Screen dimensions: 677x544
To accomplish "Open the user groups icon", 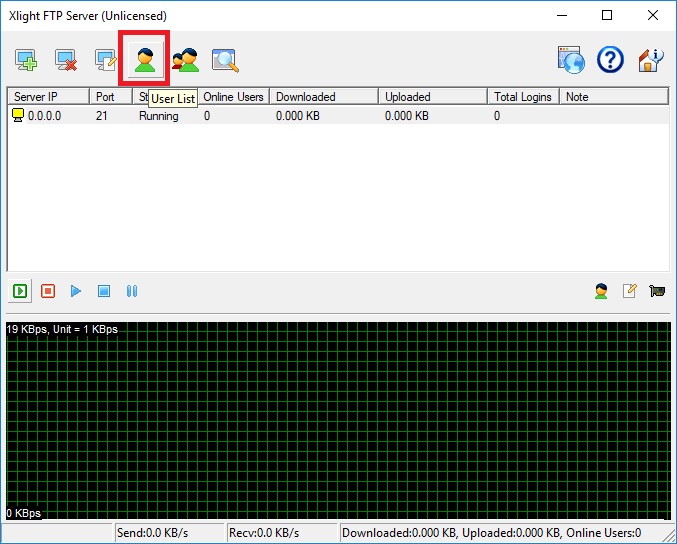I will [185, 60].
